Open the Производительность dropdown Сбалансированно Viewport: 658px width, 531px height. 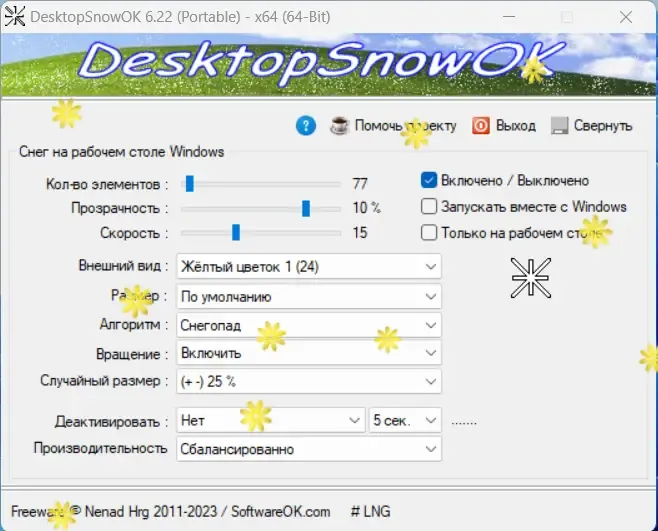coord(309,449)
